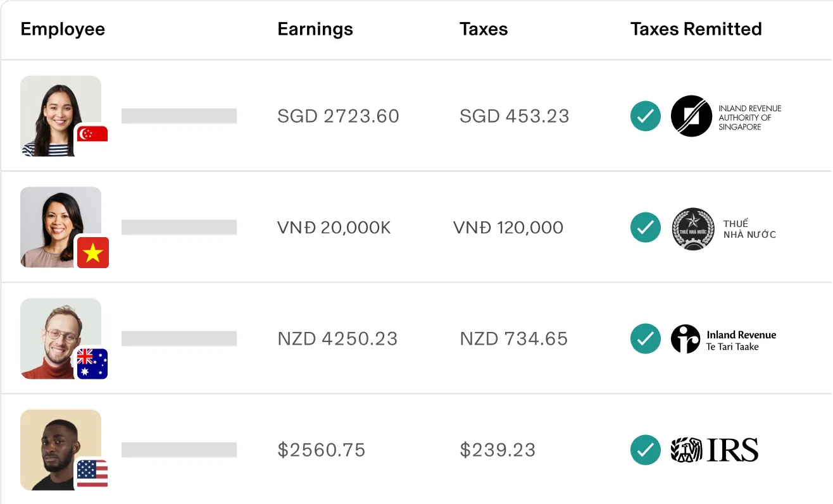
Task: Click the Taxes Remitted column header
Action: [696, 29]
